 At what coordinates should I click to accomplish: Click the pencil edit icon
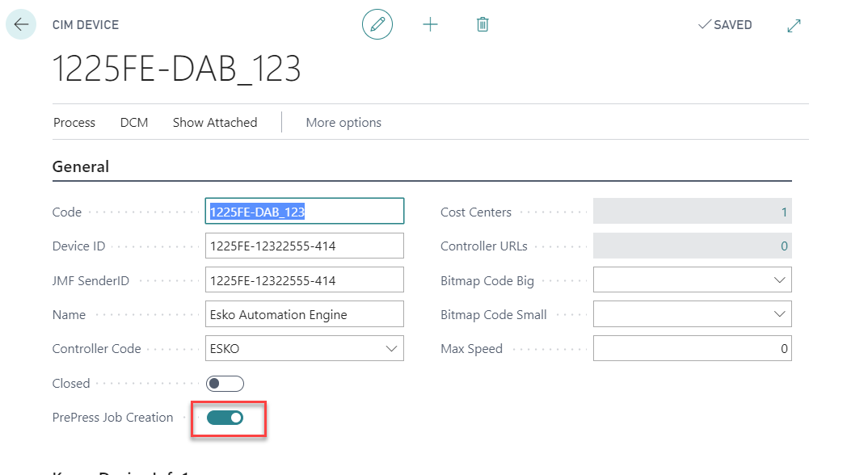coord(377,25)
